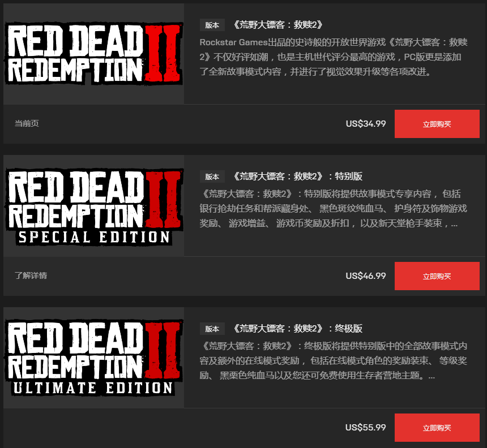Open the Ultimate Edition logo thumbnail

[x=94, y=357]
